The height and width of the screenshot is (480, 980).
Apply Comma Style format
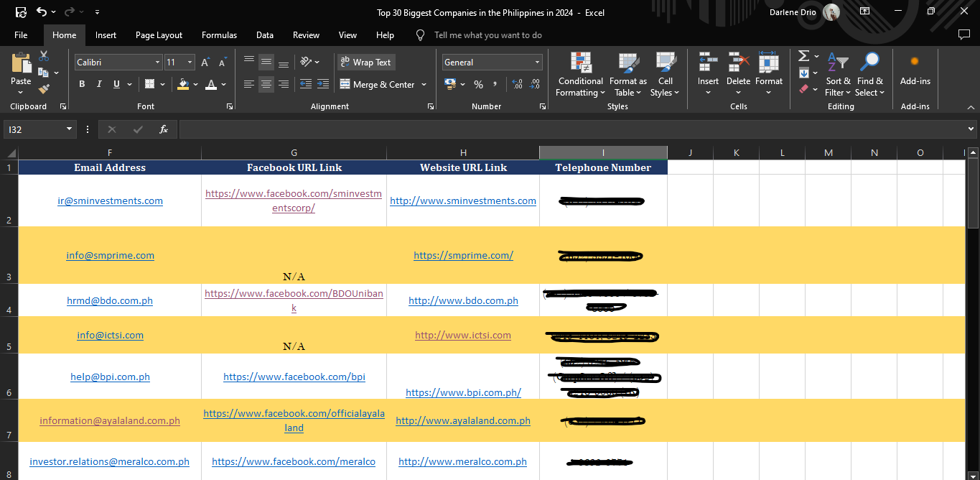(495, 84)
